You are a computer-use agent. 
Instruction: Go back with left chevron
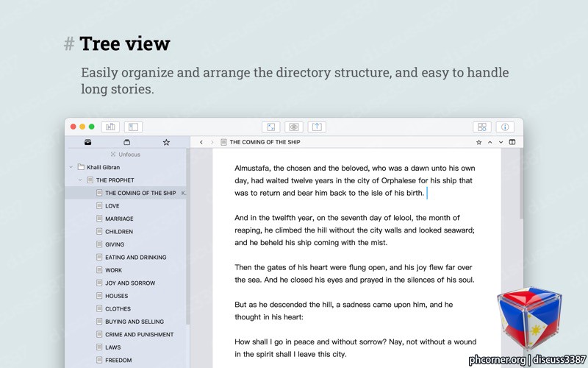201,142
